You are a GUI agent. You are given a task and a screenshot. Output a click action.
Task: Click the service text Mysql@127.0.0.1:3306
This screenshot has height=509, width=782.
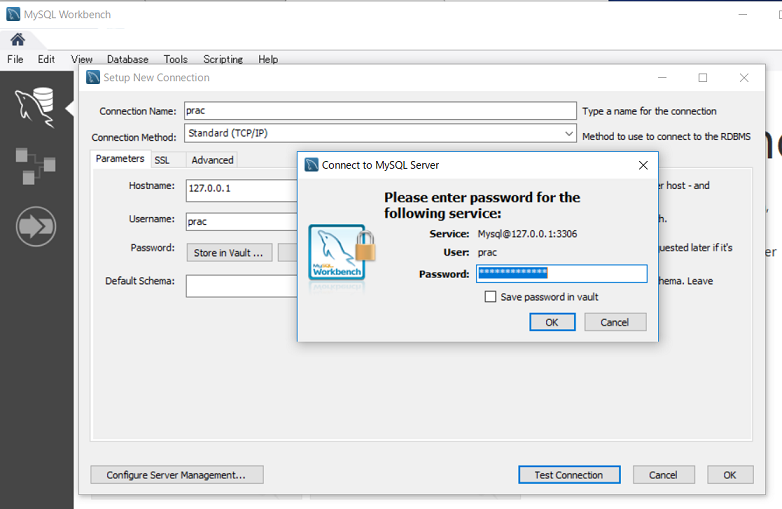(x=527, y=234)
